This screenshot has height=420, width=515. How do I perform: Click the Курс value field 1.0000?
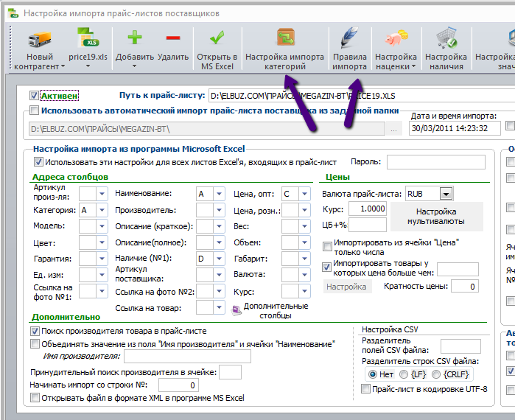click(x=368, y=209)
